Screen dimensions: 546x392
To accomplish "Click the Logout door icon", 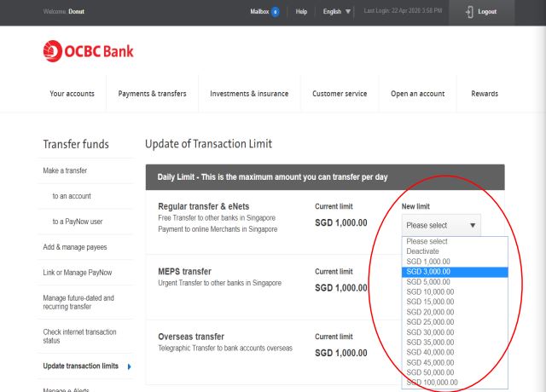I will [470, 12].
